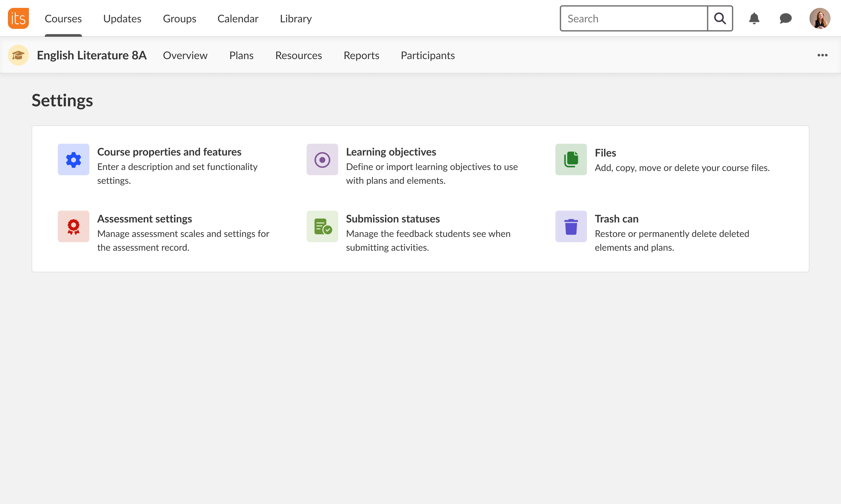This screenshot has width=841, height=504.
Task: Switch to the Participants tab
Action: tap(428, 55)
